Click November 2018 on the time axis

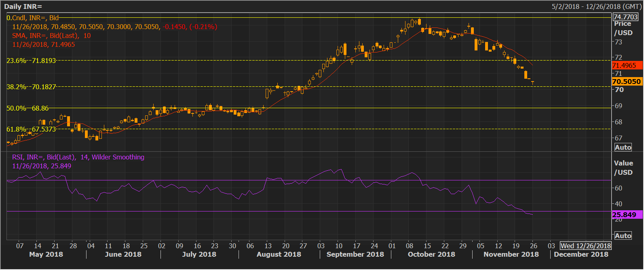(x=511, y=254)
